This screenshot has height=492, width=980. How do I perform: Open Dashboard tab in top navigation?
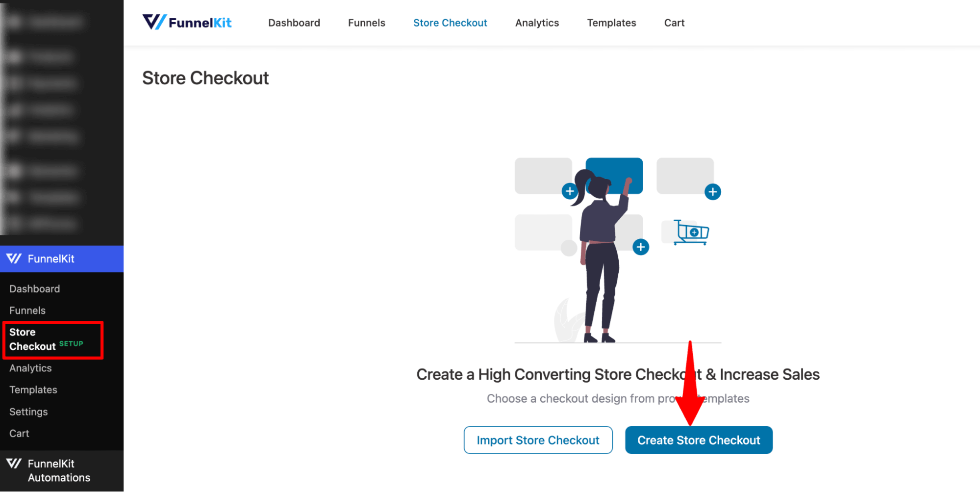tap(294, 23)
